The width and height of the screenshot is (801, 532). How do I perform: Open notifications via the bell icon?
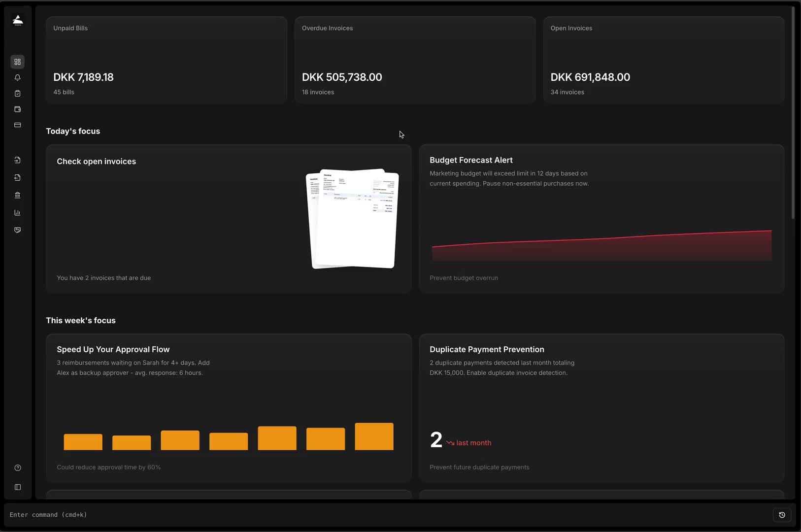coord(18,77)
